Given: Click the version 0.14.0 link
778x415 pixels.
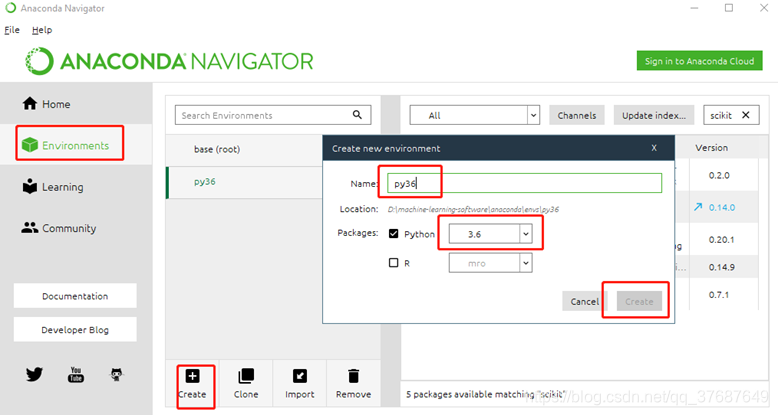Looking at the screenshot, I should coord(722,207).
